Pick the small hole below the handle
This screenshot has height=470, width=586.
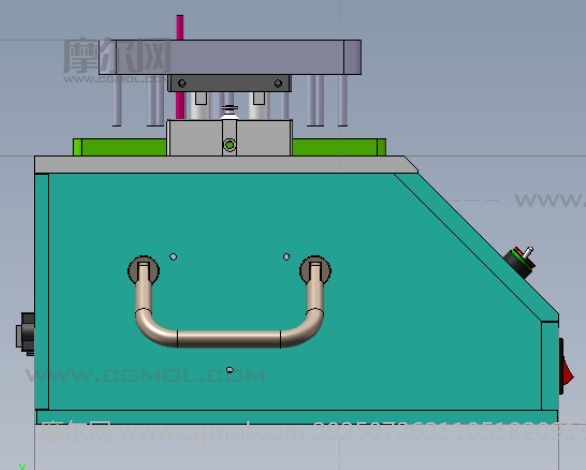pos(230,370)
